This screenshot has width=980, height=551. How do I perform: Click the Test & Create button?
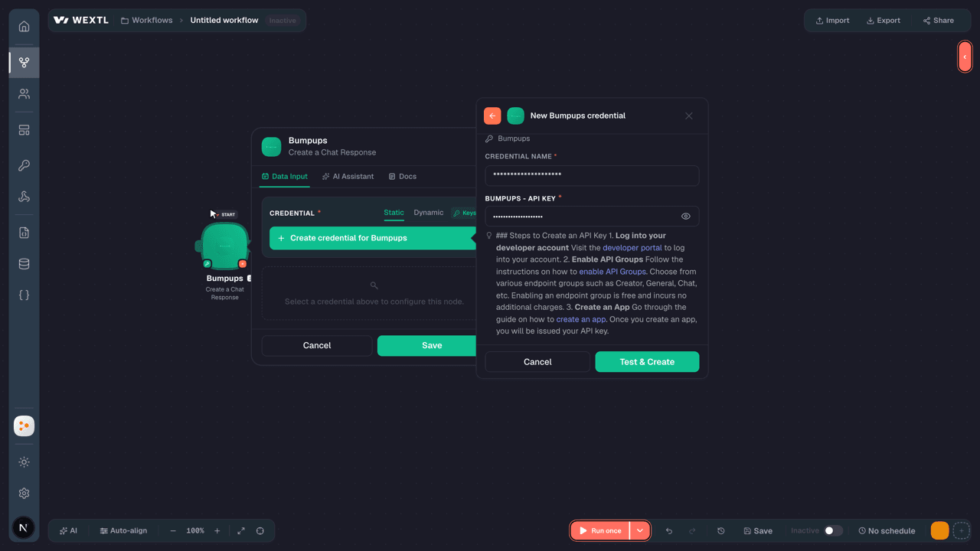tap(647, 362)
